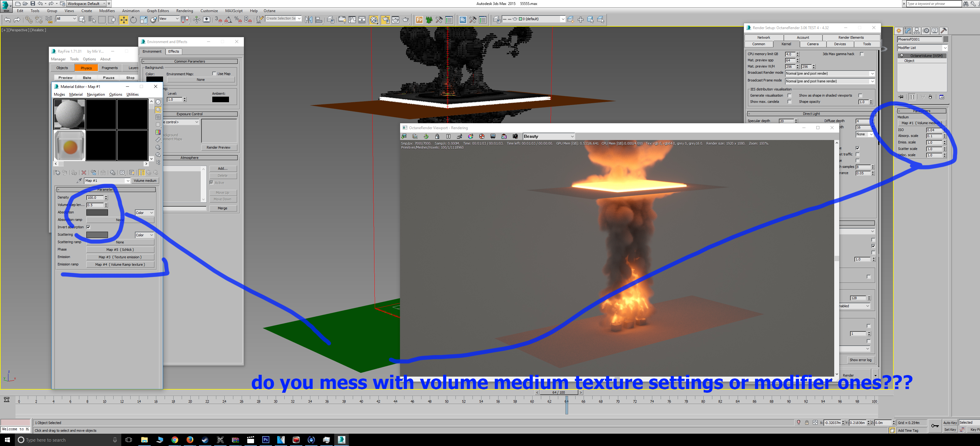The height and width of the screenshot is (446, 980).
Task: Click the Absorption color swatch
Action: tap(97, 212)
